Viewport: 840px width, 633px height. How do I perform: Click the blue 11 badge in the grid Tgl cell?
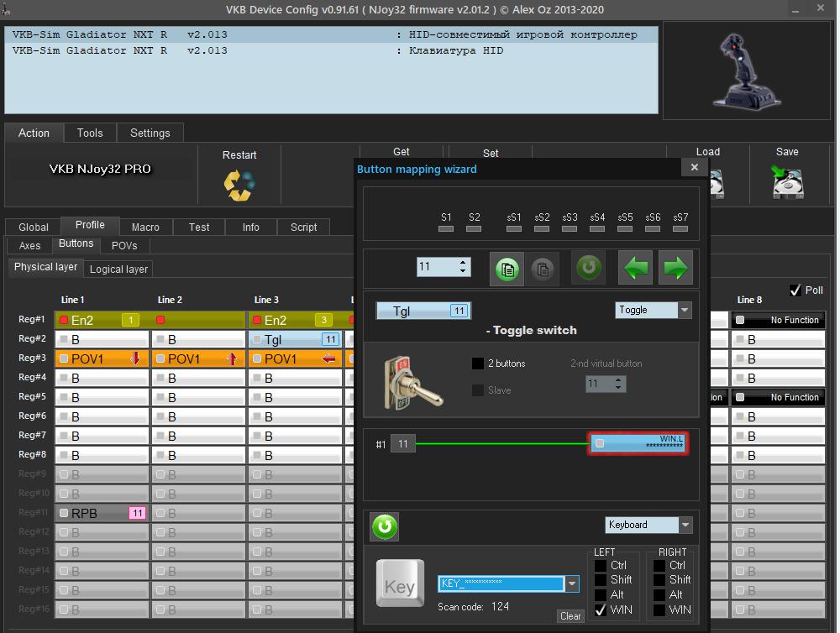click(330, 339)
